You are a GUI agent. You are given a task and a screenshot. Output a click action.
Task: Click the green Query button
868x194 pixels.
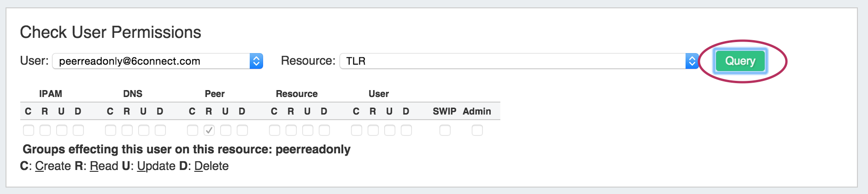(x=740, y=61)
